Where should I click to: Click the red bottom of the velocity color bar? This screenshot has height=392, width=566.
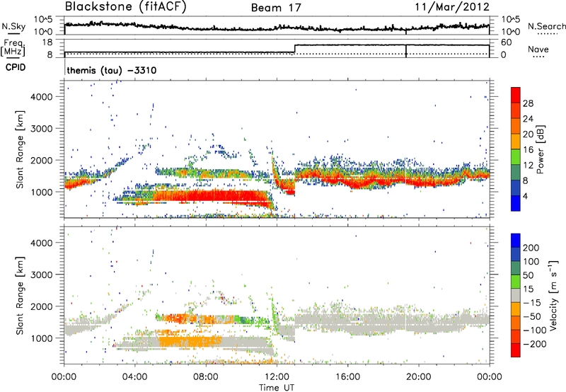(x=516, y=350)
